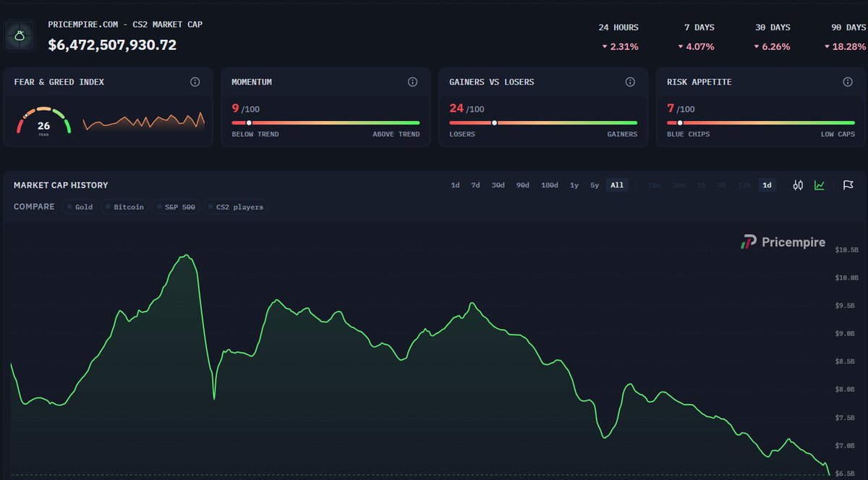Click the orange Fear & Greed sparkline
Screen dimensions: 868x480
coord(144,122)
